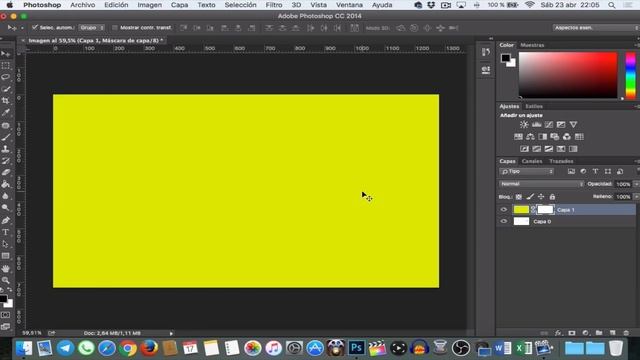
Task: Select the Capa 0 layer row
Action: point(567,221)
